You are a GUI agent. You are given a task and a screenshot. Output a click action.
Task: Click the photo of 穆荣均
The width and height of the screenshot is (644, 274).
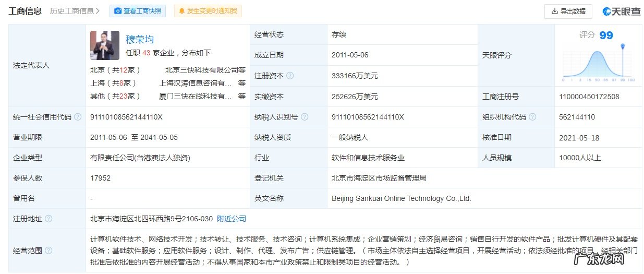105,45
